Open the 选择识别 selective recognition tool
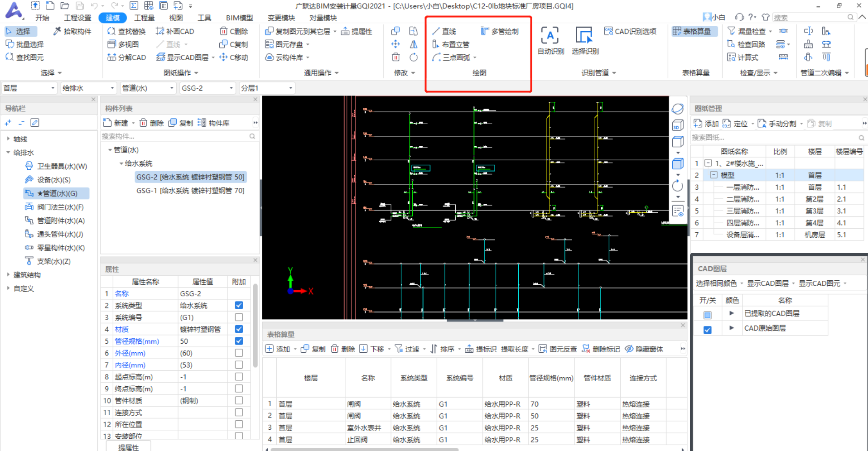The image size is (868, 451). pyautogui.click(x=584, y=40)
